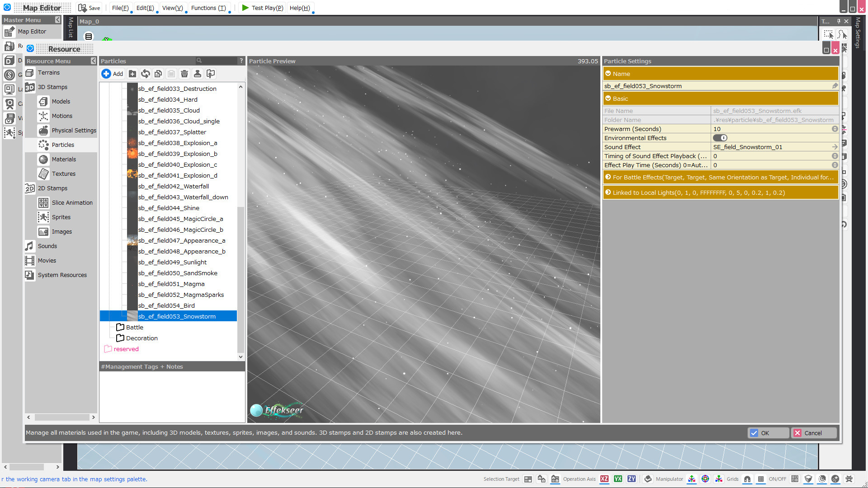868x488 pixels.
Task: Toggle Environmental Effects off in Particle Settings
Action: 721,138
